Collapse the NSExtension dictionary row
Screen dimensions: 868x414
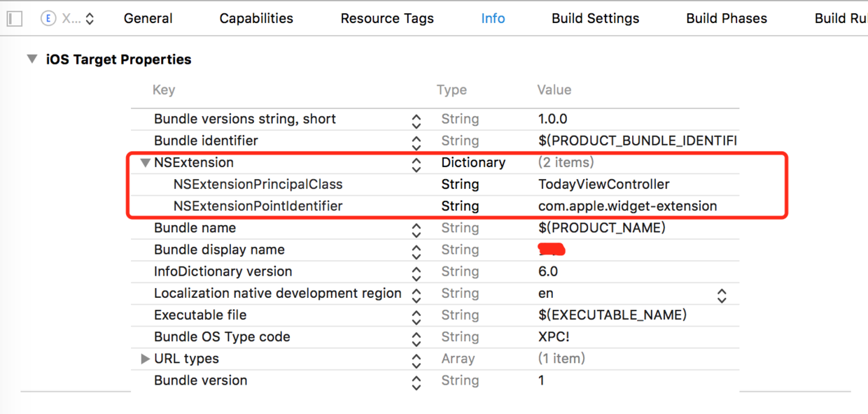point(146,163)
